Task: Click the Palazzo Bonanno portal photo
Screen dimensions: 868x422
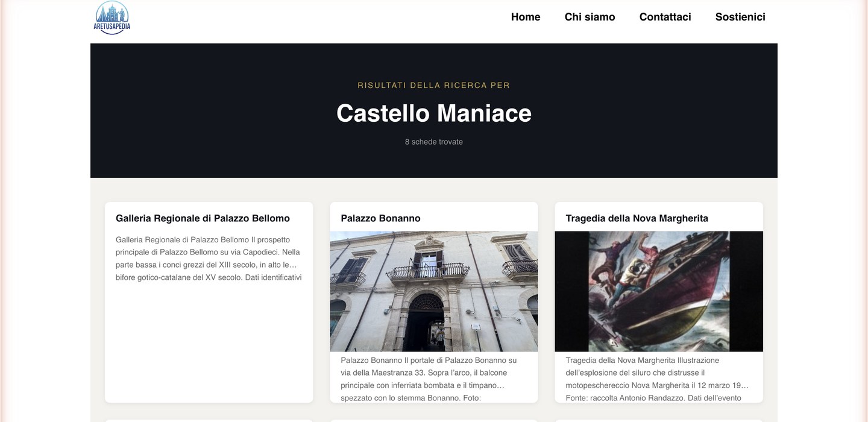Action: [x=433, y=291]
